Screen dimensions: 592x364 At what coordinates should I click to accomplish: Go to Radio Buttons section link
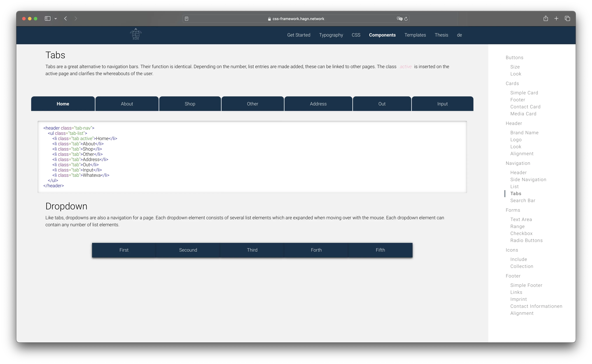[x=526, y=240]
